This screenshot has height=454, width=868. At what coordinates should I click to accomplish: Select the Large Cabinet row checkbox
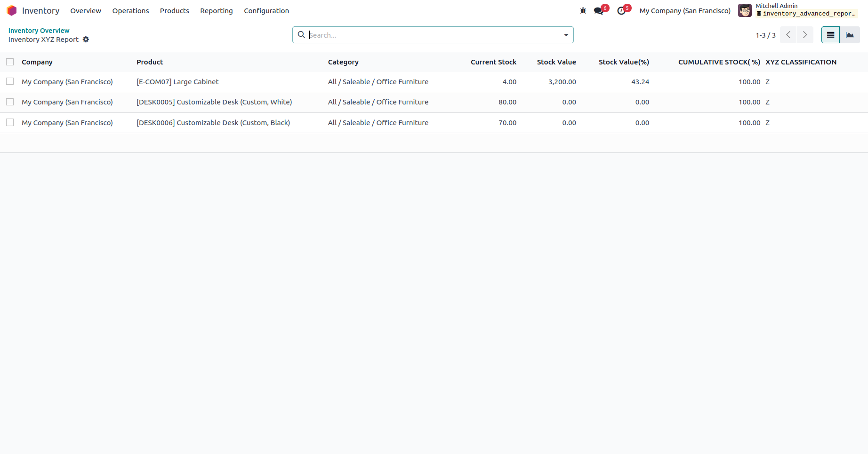(10, 82)
